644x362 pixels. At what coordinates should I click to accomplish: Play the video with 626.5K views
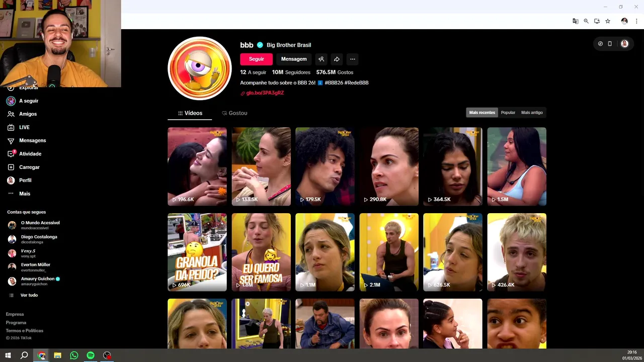pyautogui.click(x=453, y=252)
